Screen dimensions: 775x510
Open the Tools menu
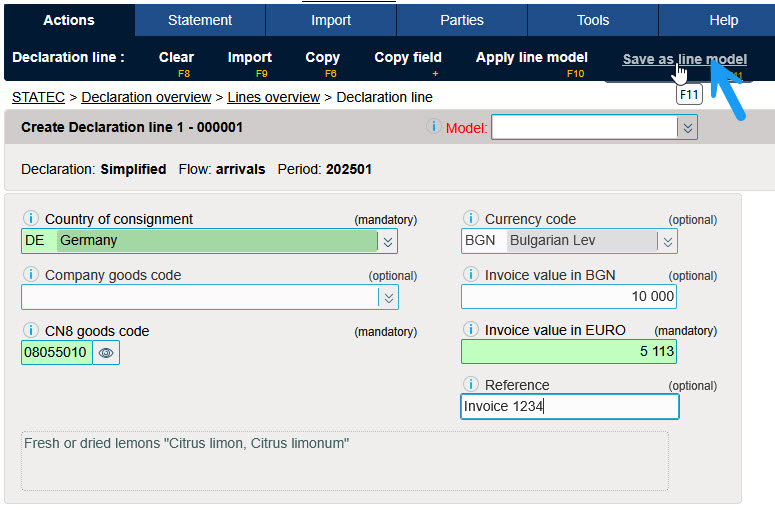tap(593, 20)
